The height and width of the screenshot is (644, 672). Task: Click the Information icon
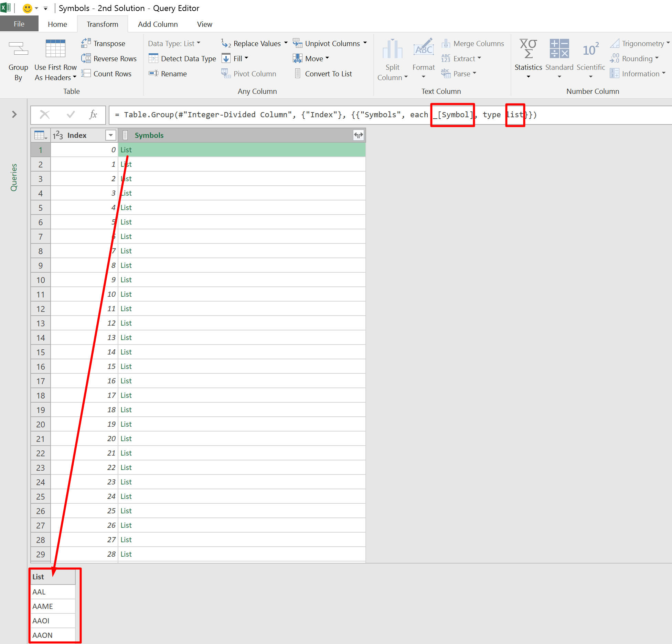tap(615, 74)
